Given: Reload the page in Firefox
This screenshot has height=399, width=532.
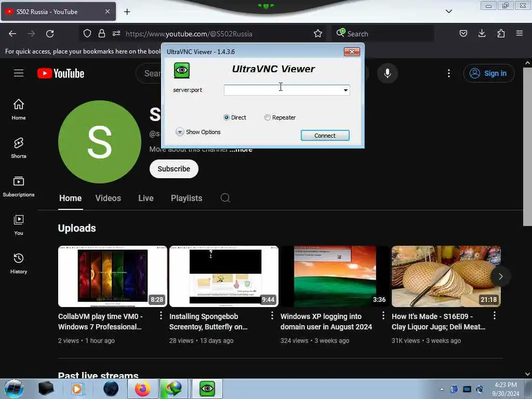Looking at the screenshot, I should click(x=50, y=34).
